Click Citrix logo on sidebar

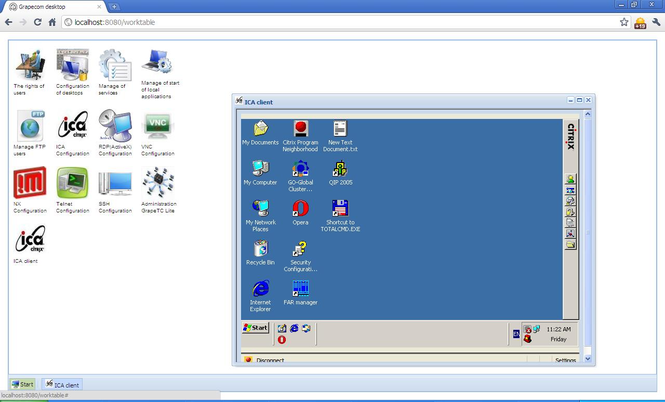pyautogui.click(x=571, y=137)
